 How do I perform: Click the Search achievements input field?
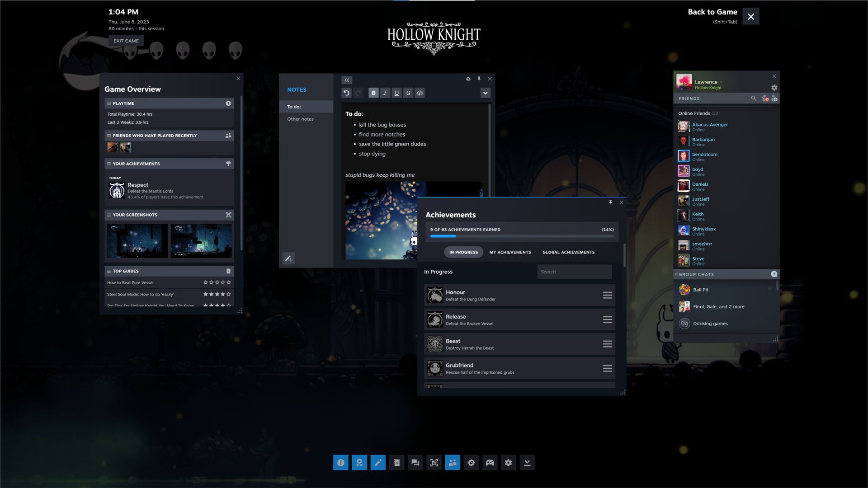[x=574, y=271]
